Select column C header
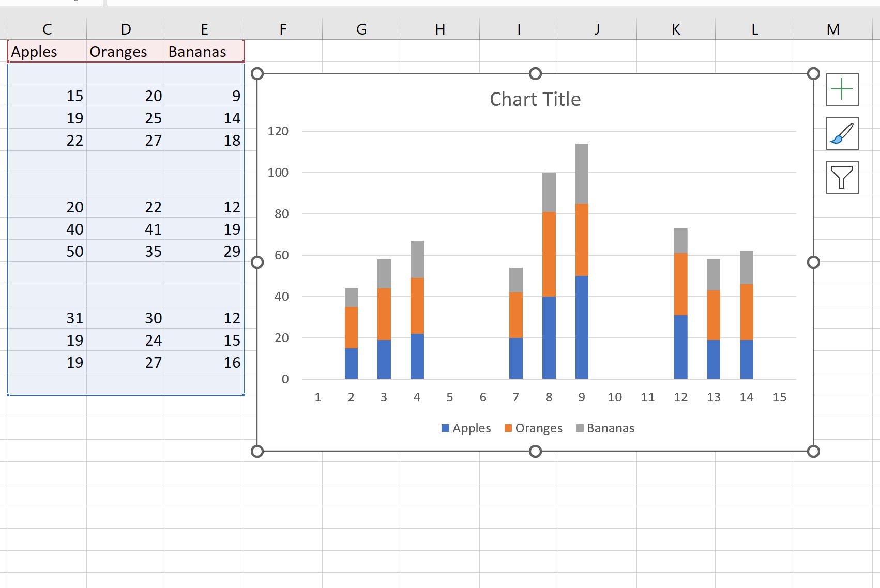 pos(47,29)
